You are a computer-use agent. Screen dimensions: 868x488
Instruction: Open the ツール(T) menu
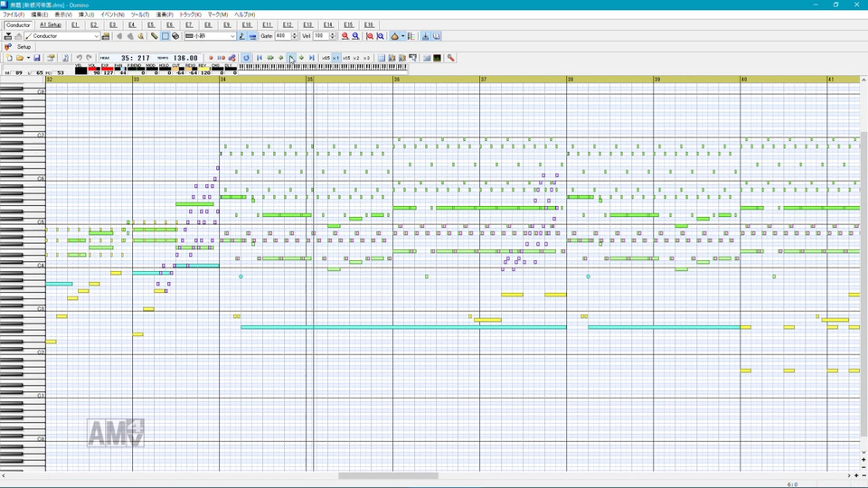coord(140,14)
